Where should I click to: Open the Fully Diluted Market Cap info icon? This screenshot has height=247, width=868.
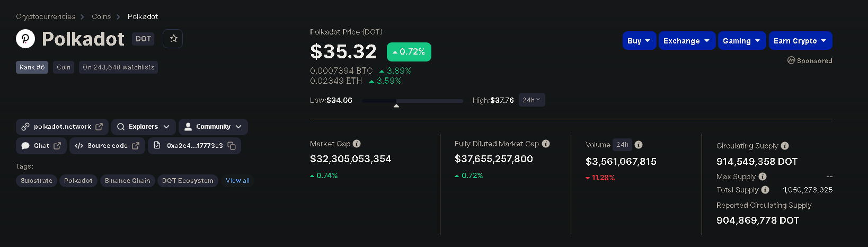tap(546, 144)
